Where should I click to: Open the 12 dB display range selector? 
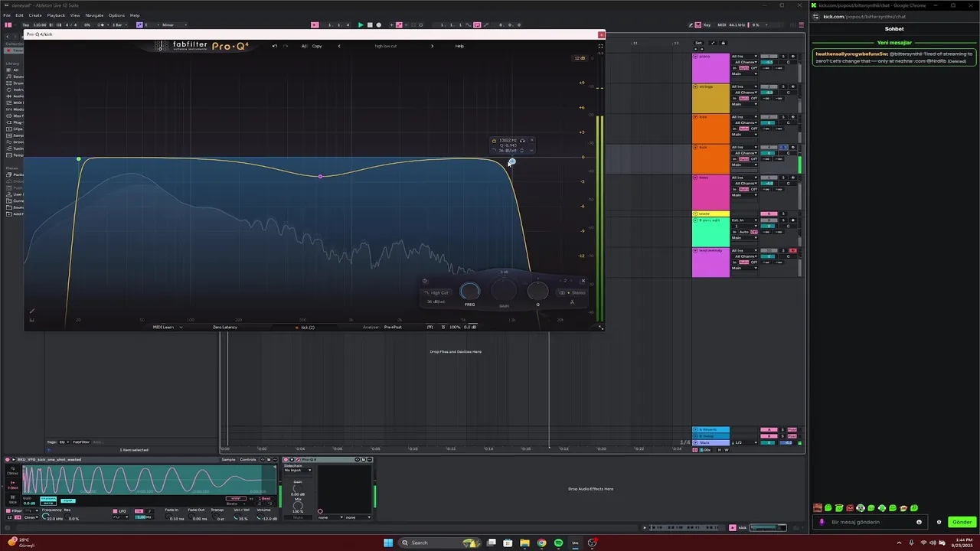[580, 58]
